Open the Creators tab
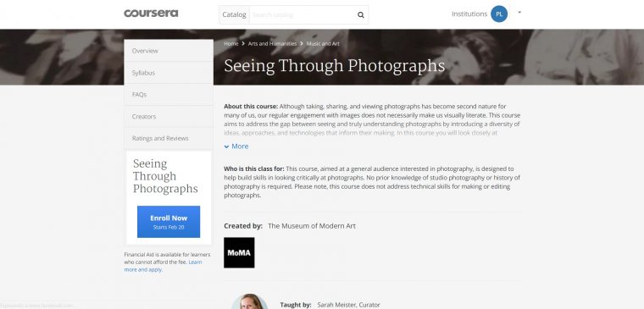Viewport: 644px width, 309px height. [169, 117]
